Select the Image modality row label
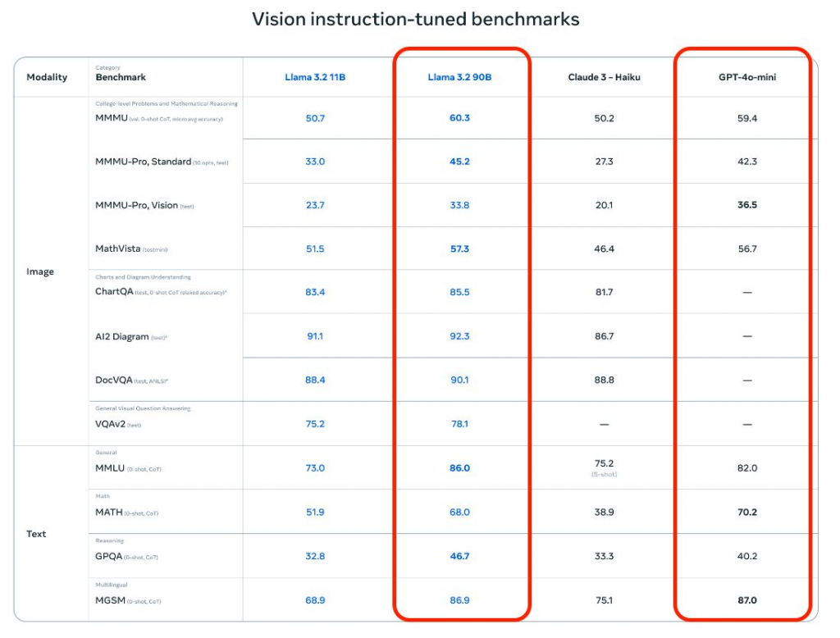Image resolution: width=840 pixels, height=638 pixels. (x=39, y=271)
